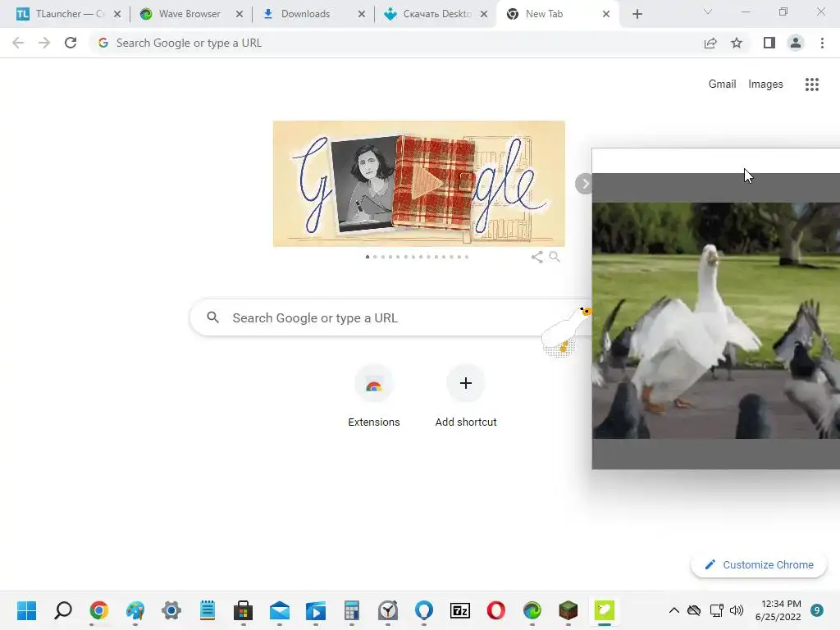Open Movies & TV from taskbar

(x=316, y=610)
